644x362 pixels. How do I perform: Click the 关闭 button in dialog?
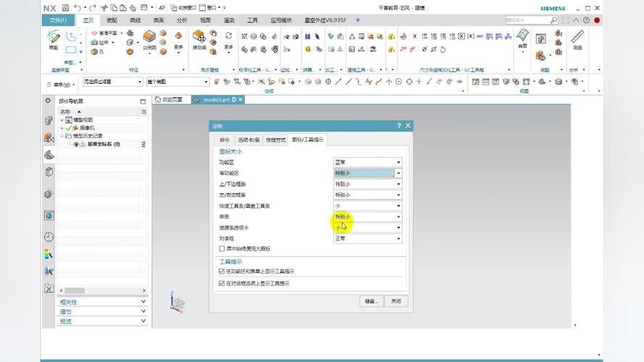pos(396,301)
